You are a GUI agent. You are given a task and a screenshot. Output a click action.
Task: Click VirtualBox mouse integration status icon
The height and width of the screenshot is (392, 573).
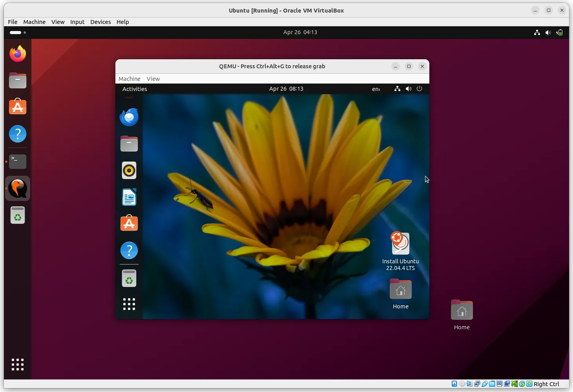pos(522,384)
